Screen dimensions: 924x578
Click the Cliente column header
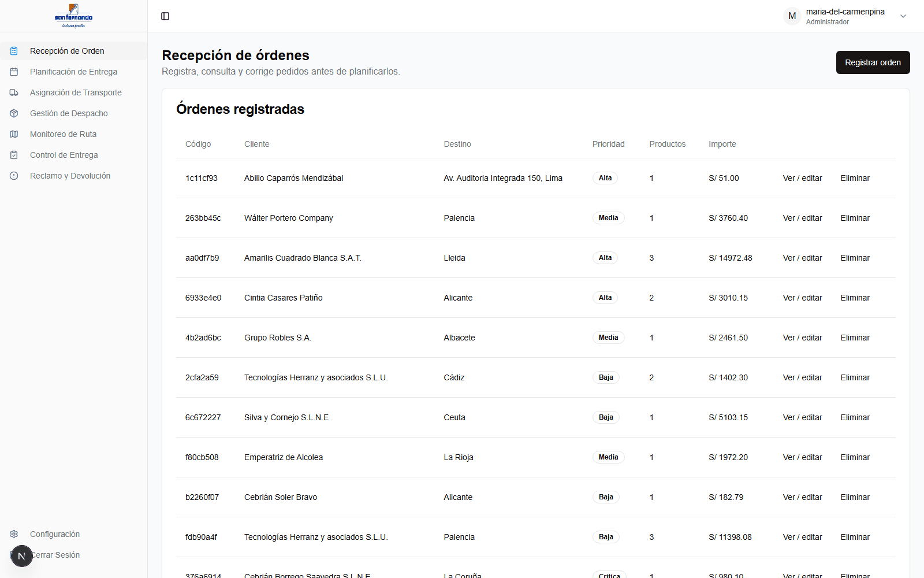pos(256,144)
